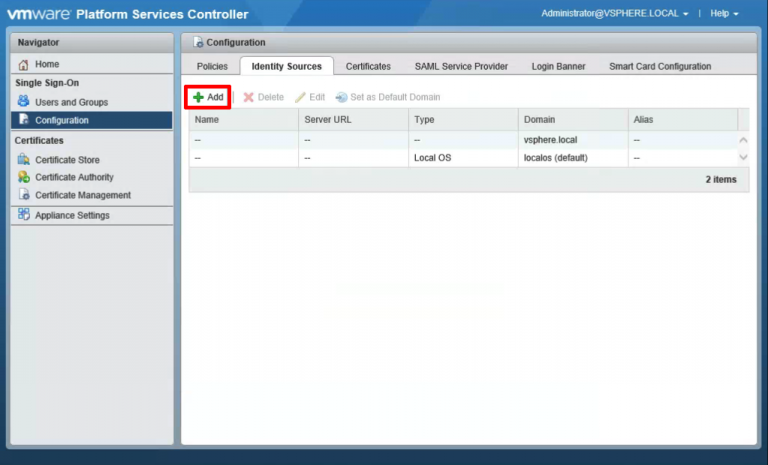Click the Users and Groups icon

(x=23, y=101)
